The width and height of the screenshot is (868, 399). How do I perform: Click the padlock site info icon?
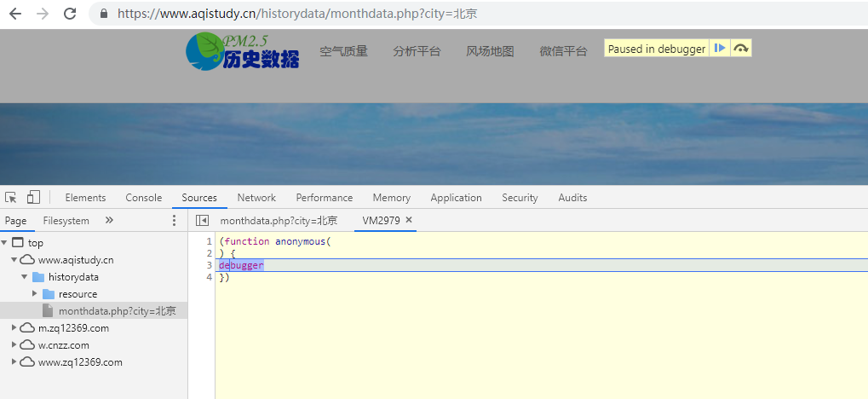click(104, 14)
